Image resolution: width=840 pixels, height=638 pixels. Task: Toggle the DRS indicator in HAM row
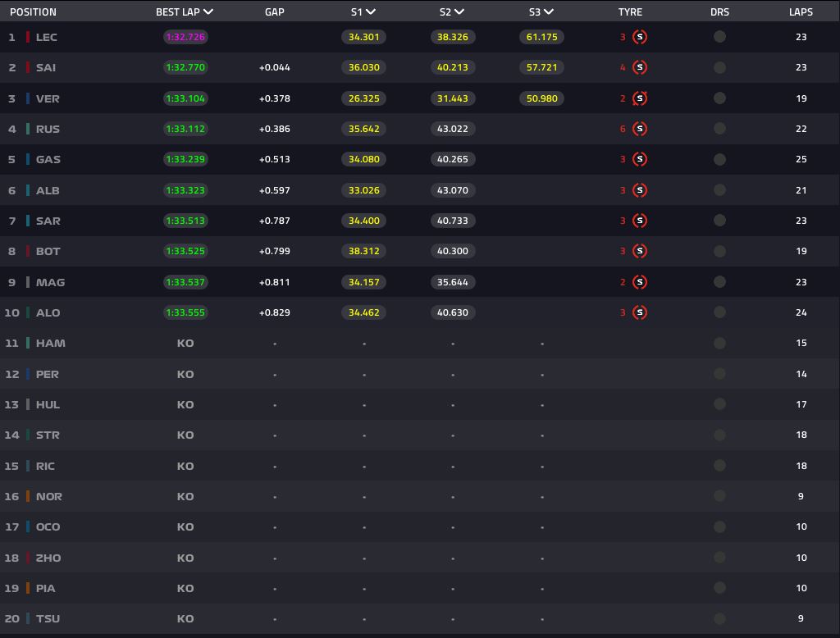pos(719,343)
